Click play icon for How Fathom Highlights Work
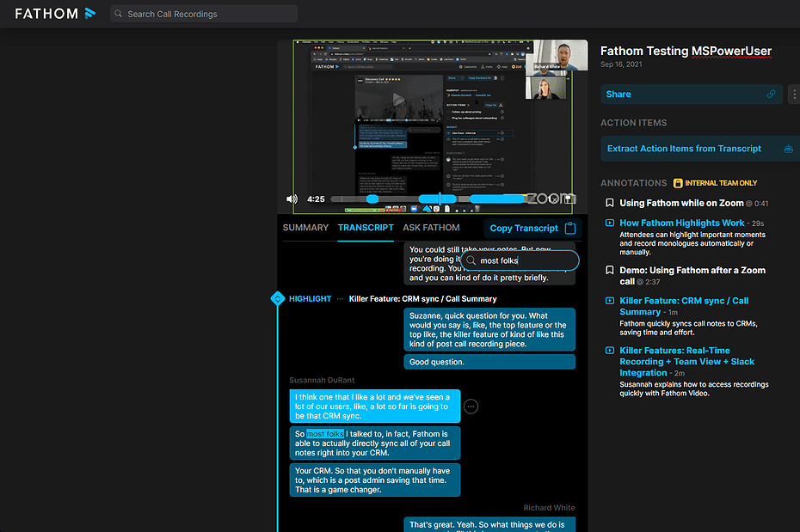Screen dimensions: 800x532 609,223
